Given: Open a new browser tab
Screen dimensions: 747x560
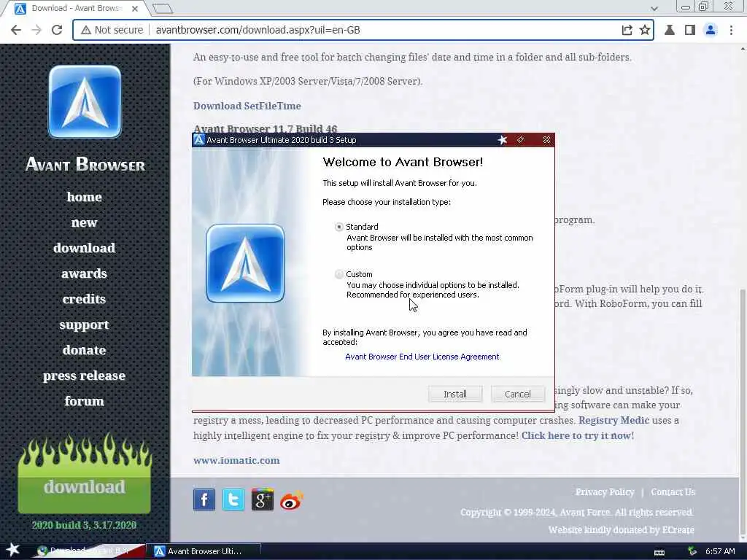Looking at the screenshot, I should [163, 9].
